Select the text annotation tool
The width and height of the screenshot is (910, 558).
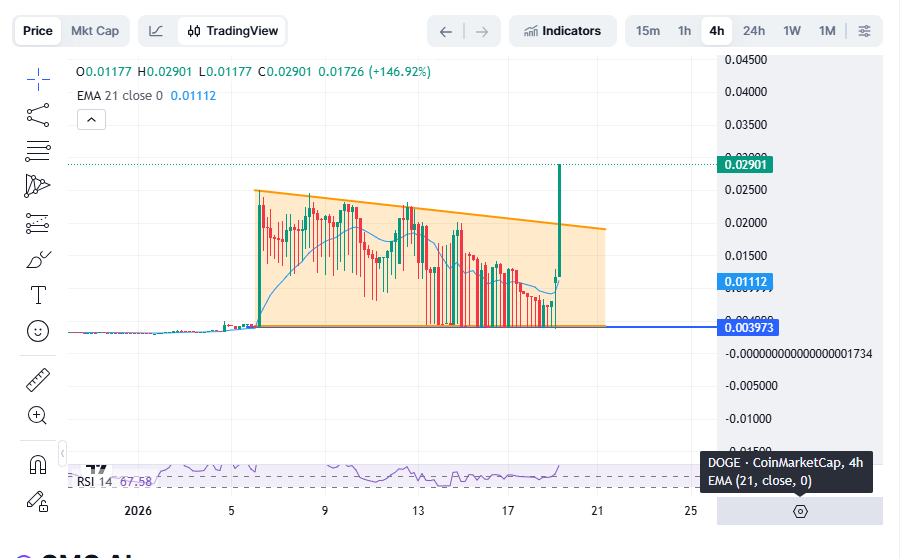[x=38, y=295]
